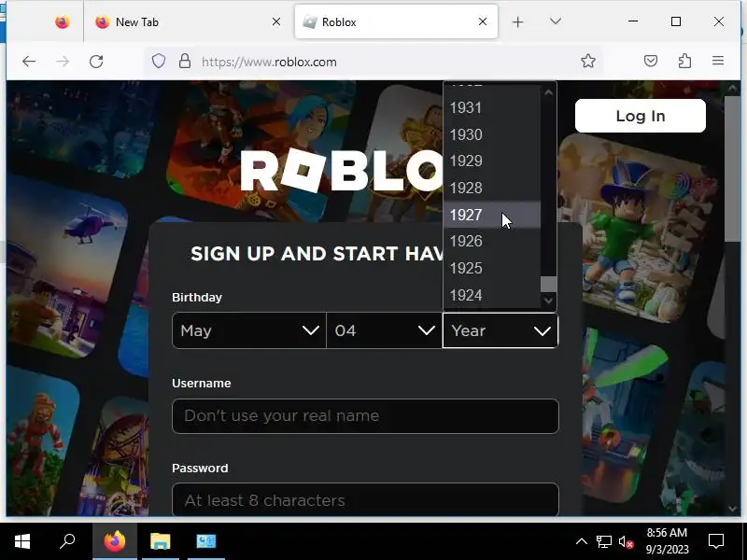The width and height of the screenshot is (747, 560).
Task: Click the year list scroll-up arrow
Action: pyautogui.click(x=548, y=92)
